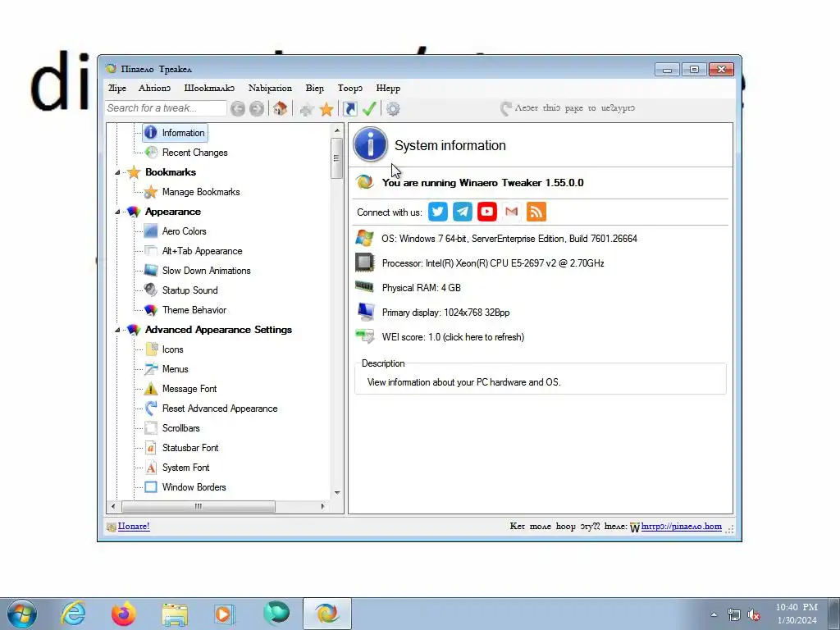The image size is (840, 630).
Task: Select Alt+Tab Appearance item
Action: 202,251
